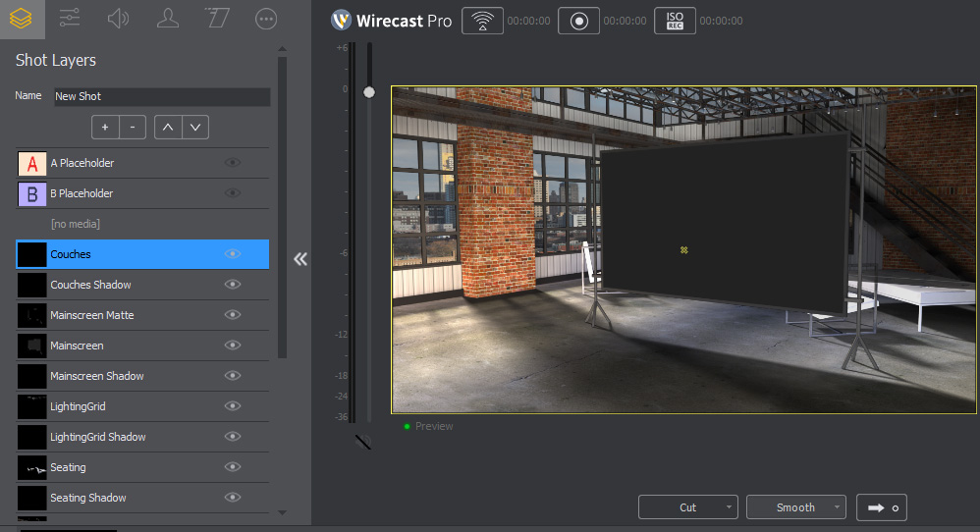Click the audio volume slider handle
This screenshot has height=532, width=980.
click(369, 92)
